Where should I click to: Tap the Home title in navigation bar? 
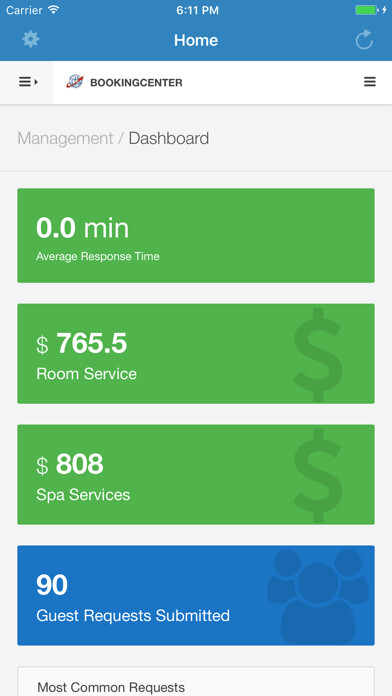pos(196,40)
